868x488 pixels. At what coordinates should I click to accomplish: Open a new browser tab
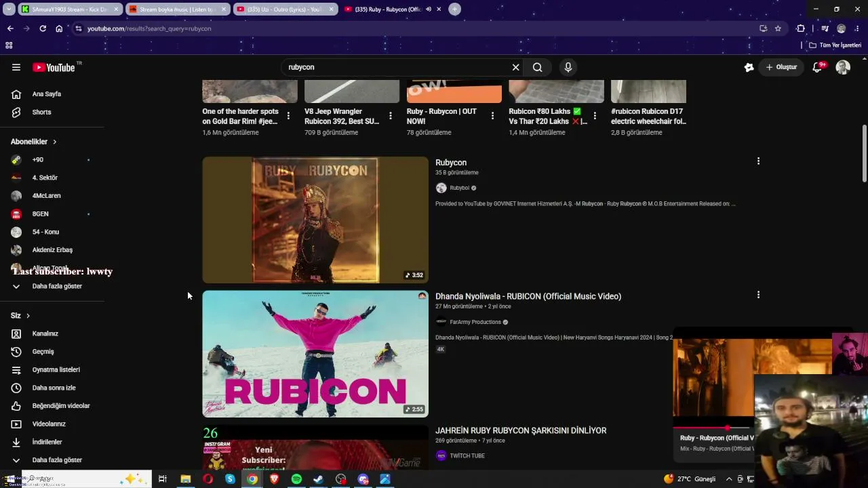454,9
